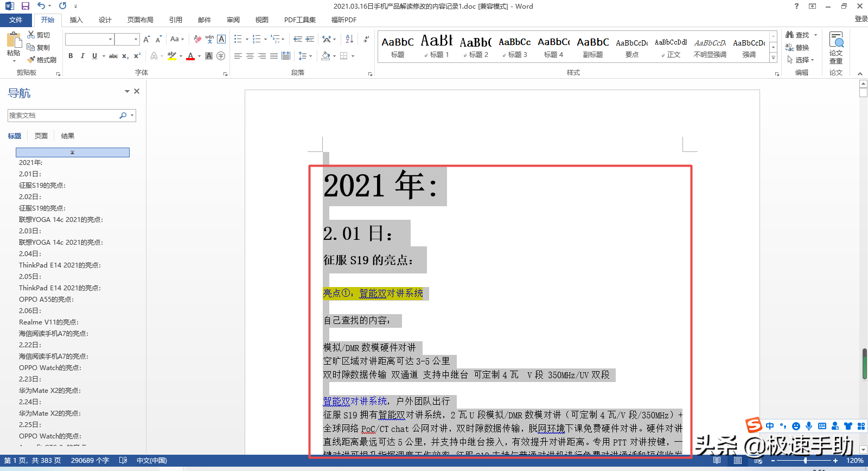Justify paragraph text
868x471 pixels.
coord(274,56)
